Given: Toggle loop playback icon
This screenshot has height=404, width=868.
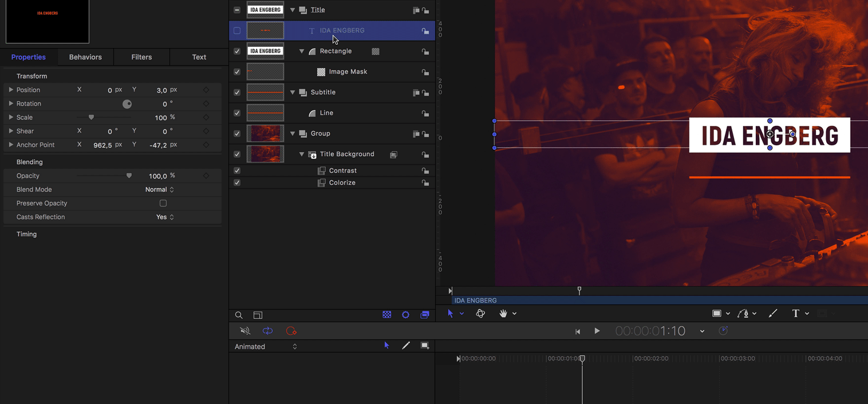Looking at the screenshot, I should [267, 331].
